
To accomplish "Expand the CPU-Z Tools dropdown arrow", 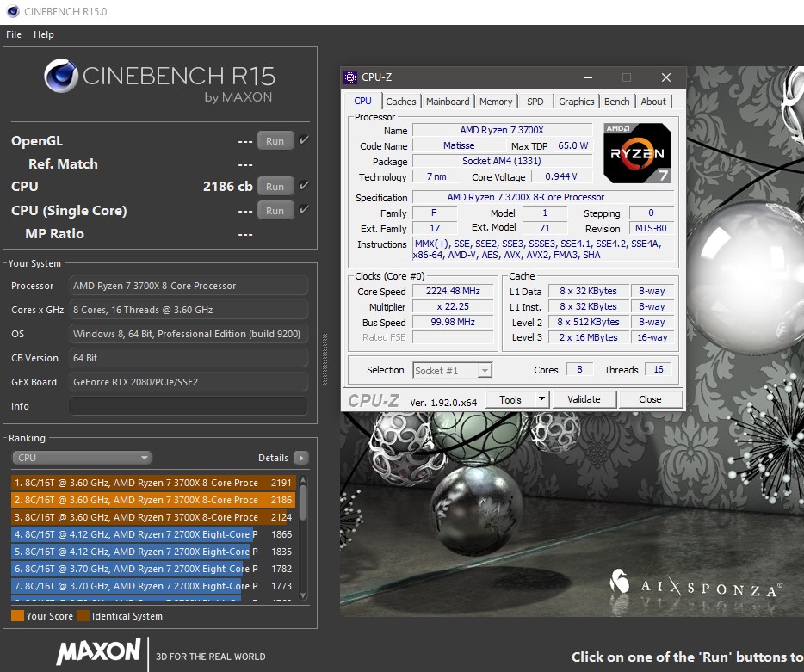I will (542, 398).
